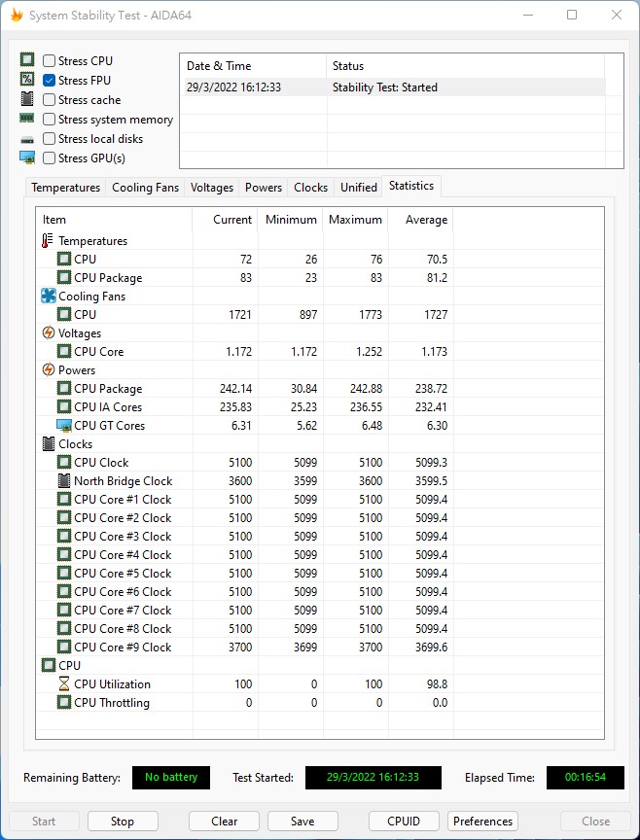This screenshot has width=640, height=840.
Task: Click the chip icon of Clocks group
Action: point(49,443)
